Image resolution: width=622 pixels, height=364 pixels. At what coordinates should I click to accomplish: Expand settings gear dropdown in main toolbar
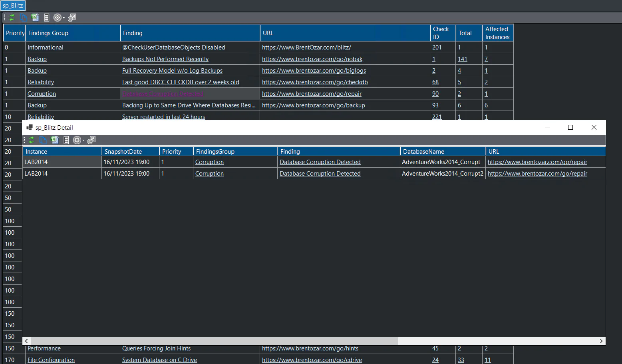(64, 18)
